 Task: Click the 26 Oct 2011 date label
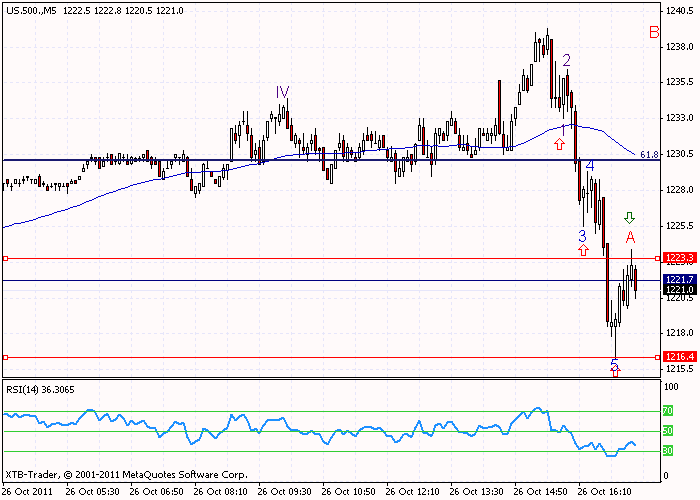(x=28, y=492)
